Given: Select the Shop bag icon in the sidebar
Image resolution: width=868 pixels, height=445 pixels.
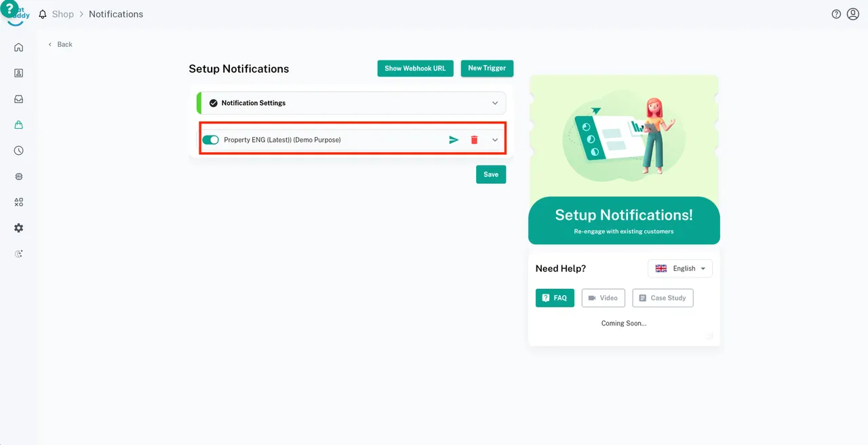Looking at the screenshot, I should (18, 125).
